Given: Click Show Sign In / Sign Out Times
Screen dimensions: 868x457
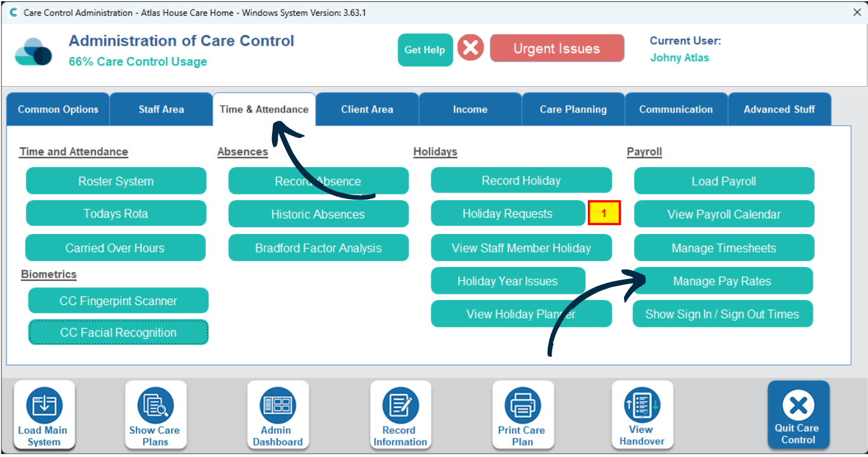Looking at the screenshot, I should click(x=722, y=314).
